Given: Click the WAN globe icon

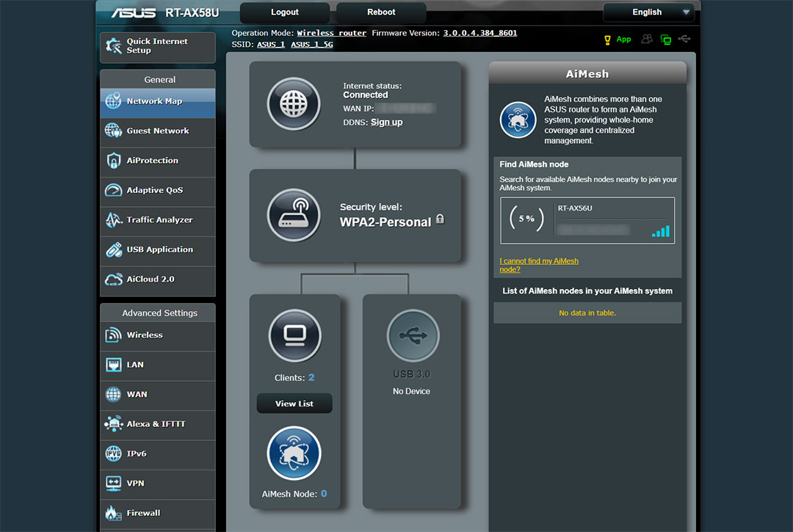Looking at the screenshot, I should 113,394.
